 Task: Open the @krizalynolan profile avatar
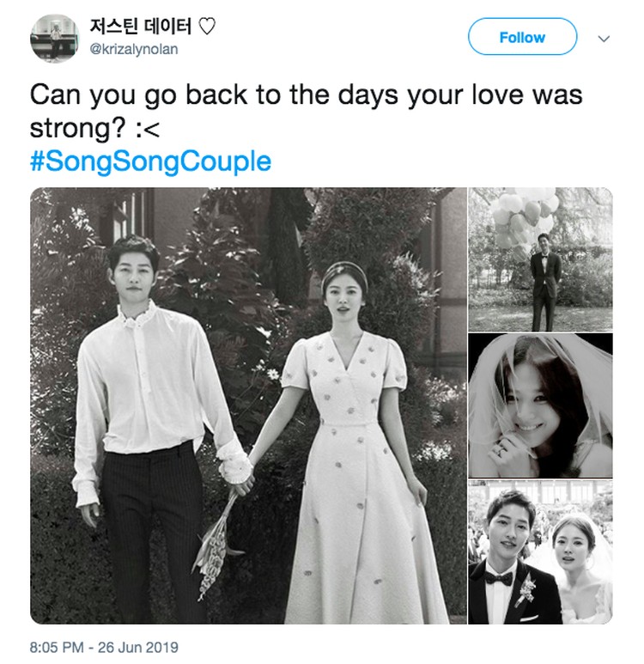55,38
